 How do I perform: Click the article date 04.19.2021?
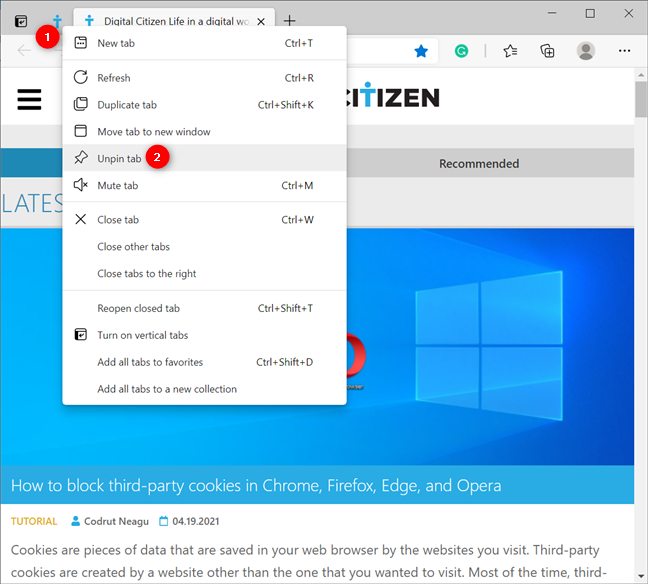click(195, 521)
